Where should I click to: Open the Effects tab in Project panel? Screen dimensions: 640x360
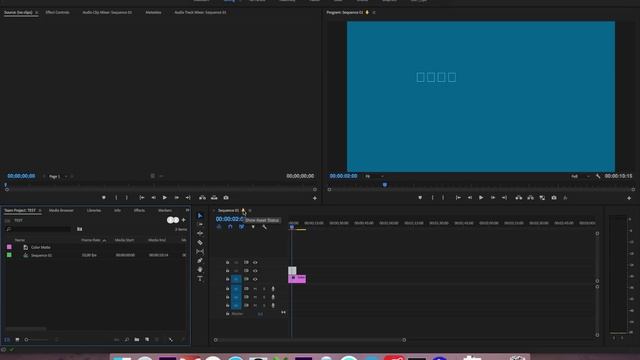pos(140,211)
